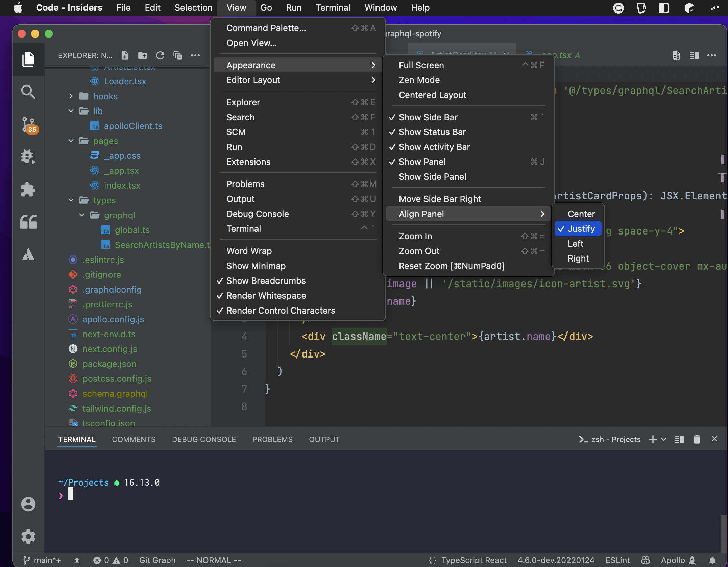
Task: Open Source Control view showing 35 changes
Action: click(28, 124)
